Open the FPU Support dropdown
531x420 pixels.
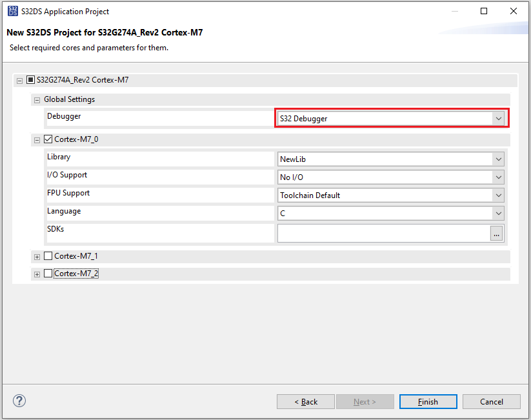(x=498, y=195)
